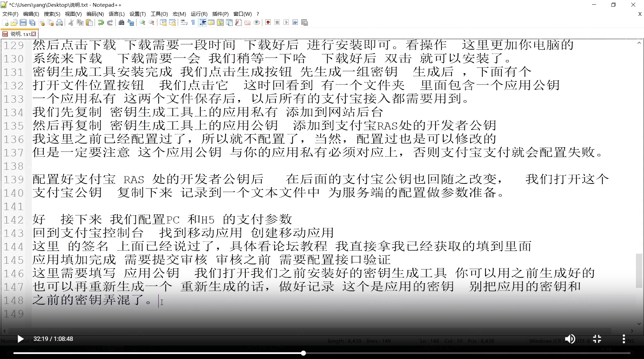Click line number 141 in the margin

(x=14, y=206)
